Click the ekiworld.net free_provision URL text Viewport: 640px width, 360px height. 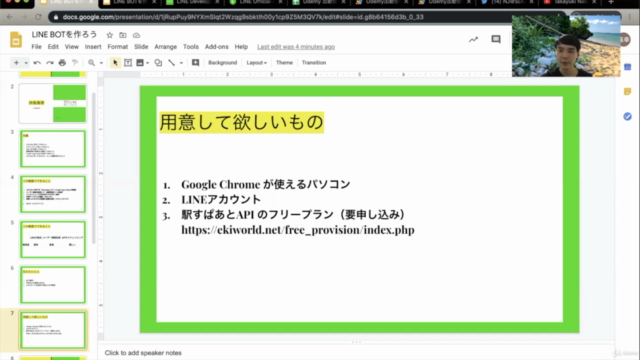(298, 230)
